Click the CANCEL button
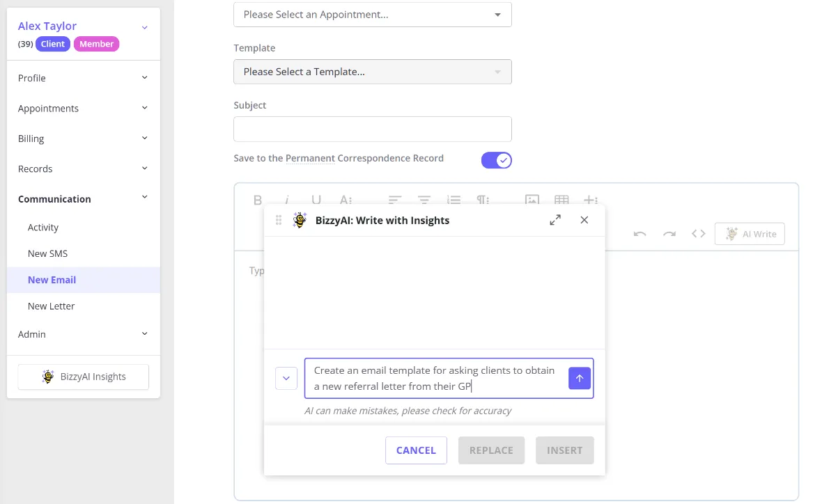The height and width of the screenshot is (504, 822). point(417,450)
